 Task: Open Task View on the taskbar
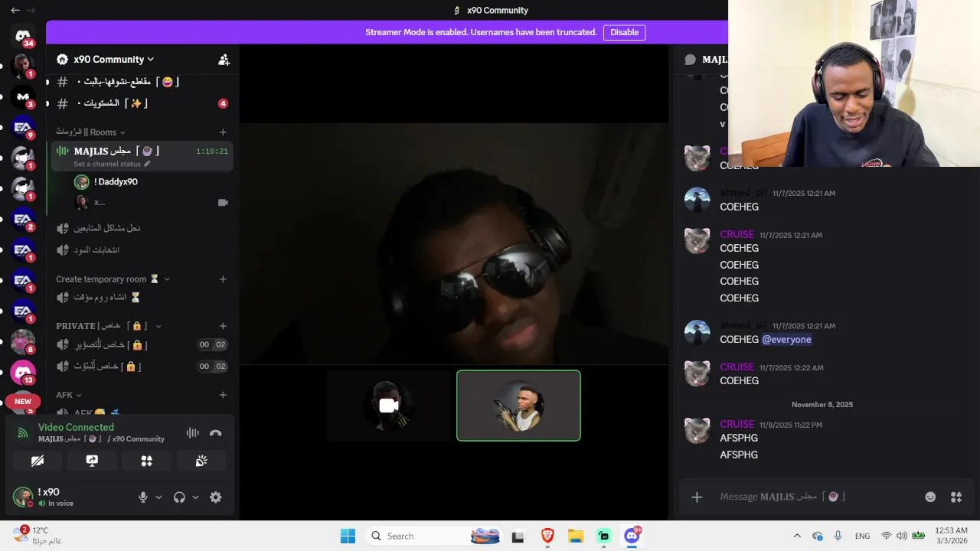coord(518,536)
